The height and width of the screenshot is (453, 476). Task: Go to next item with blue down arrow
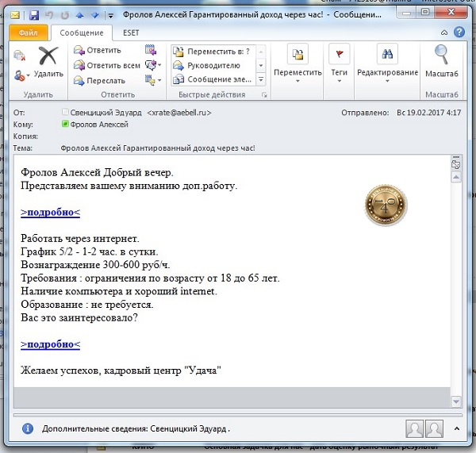click(x=95, y=15)
